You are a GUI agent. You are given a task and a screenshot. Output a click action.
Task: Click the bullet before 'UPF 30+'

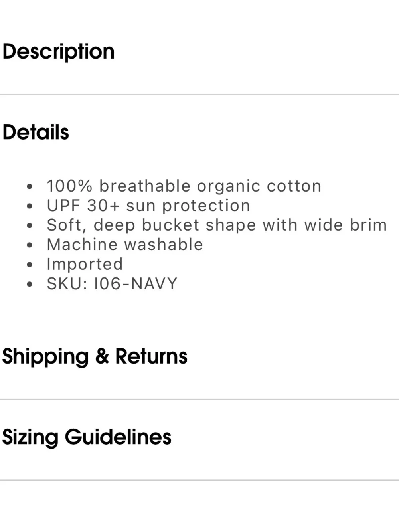30,206
